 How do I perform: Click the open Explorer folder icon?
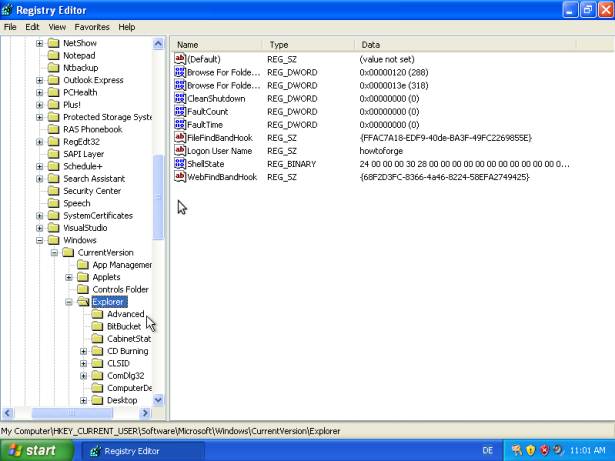[83, 302]
